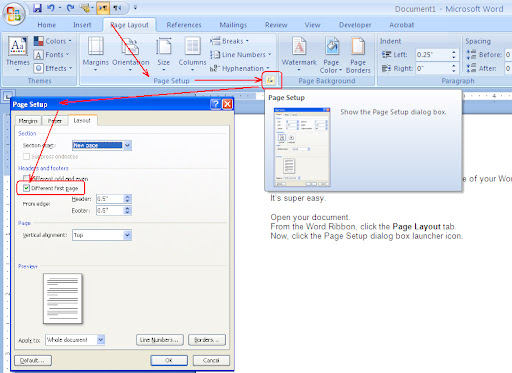
Task: Adjust Footer distance spinner
Action: click(x=127, y=210)
